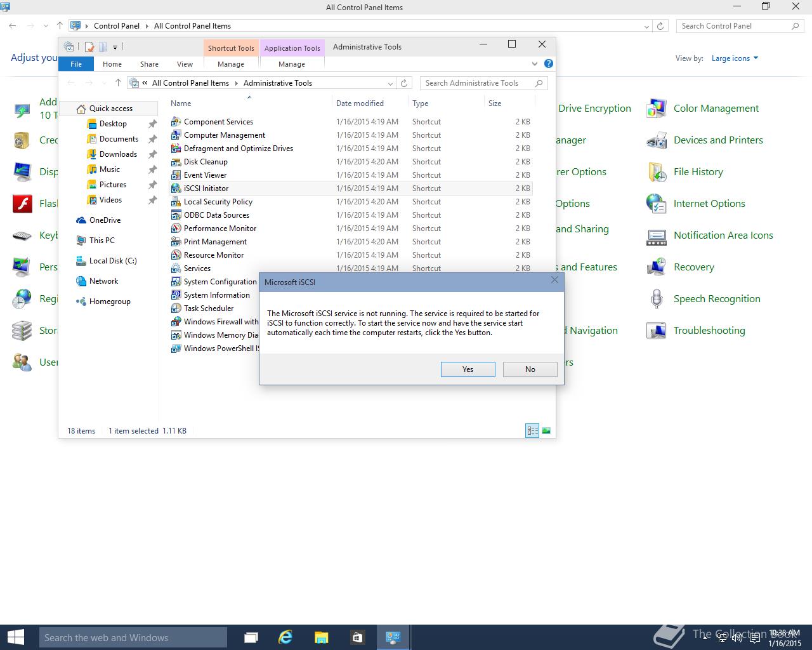This screenshot has width=812, height=650.
Task: Open the explorer help question mark
Action: pos(549,63)
